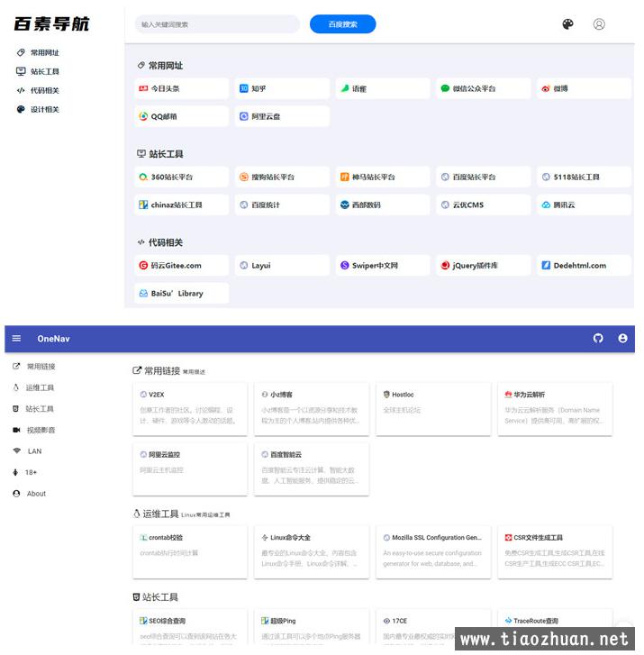644x655 pixels.
Task: Open the 云优CMS card
Action: 484,205
